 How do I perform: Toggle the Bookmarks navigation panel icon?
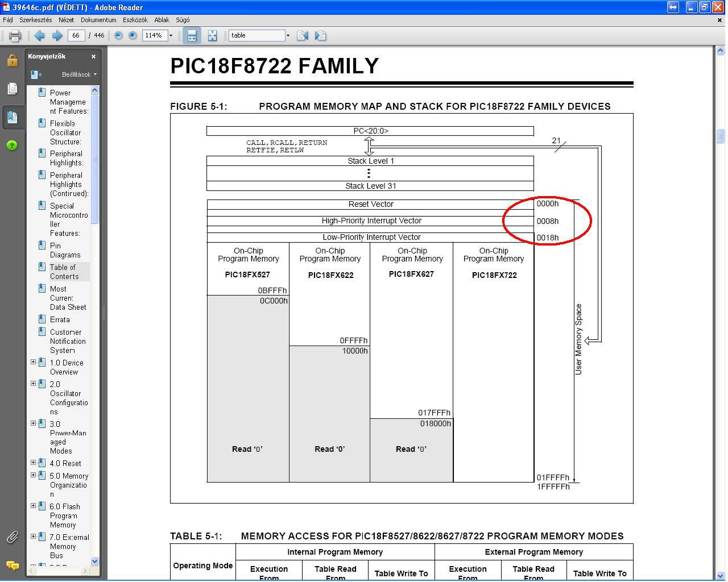13,117
